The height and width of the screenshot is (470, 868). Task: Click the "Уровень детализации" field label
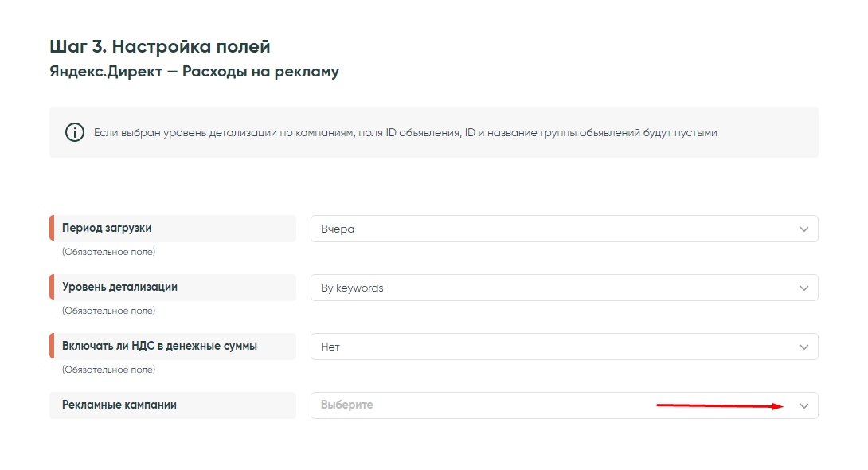(119, 288)
